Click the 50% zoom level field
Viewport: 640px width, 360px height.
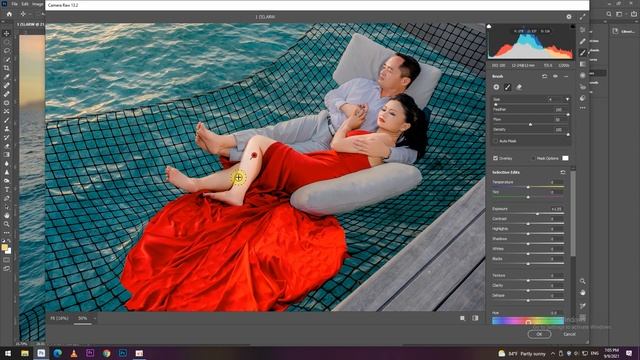pyautogui.click(x=83, y=318)
